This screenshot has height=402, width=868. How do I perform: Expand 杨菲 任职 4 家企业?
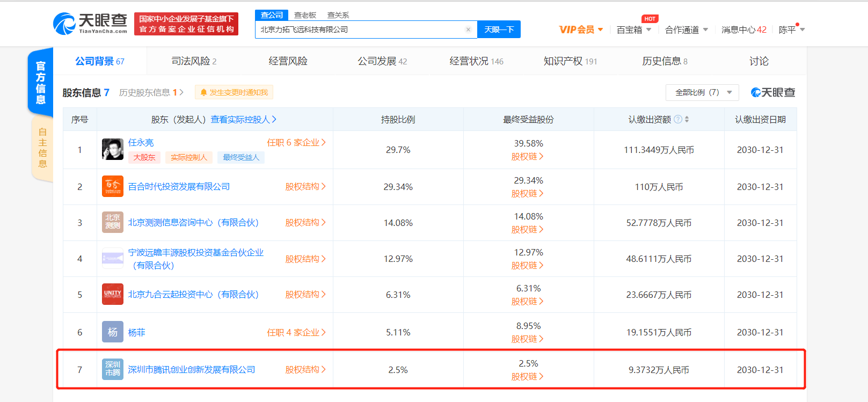[296, 332]
